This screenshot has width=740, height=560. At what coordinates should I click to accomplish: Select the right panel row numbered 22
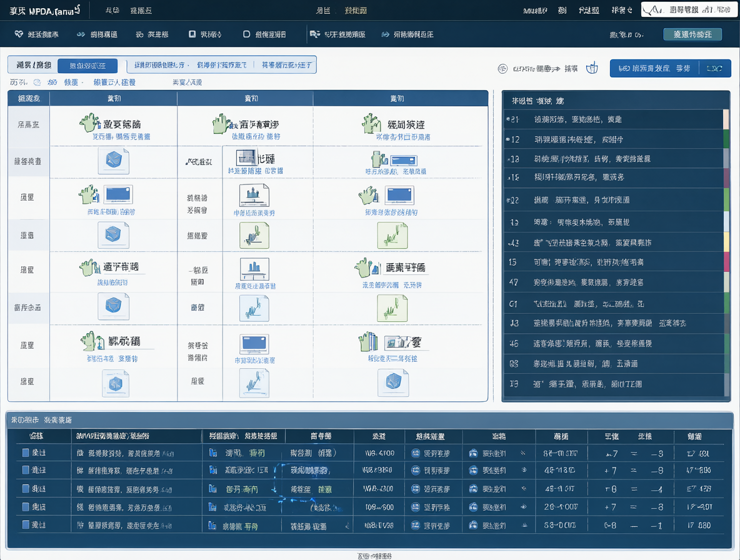[614, 199]
